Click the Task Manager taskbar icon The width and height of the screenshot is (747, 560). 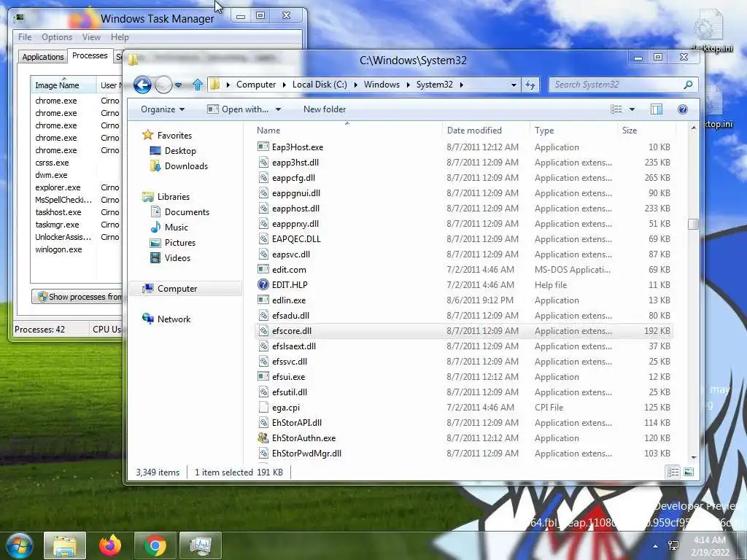pyautogui.click(x=201, y=545)
